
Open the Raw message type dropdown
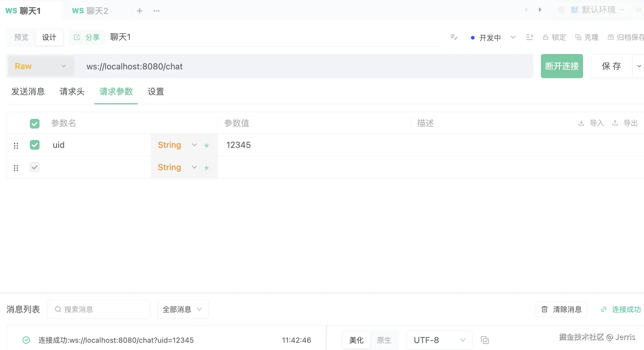40,66
